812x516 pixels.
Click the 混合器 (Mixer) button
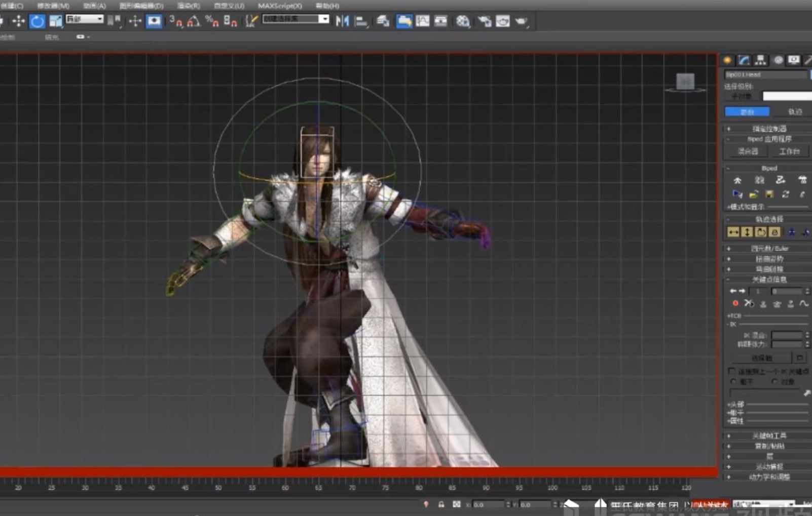click(748, 151)
